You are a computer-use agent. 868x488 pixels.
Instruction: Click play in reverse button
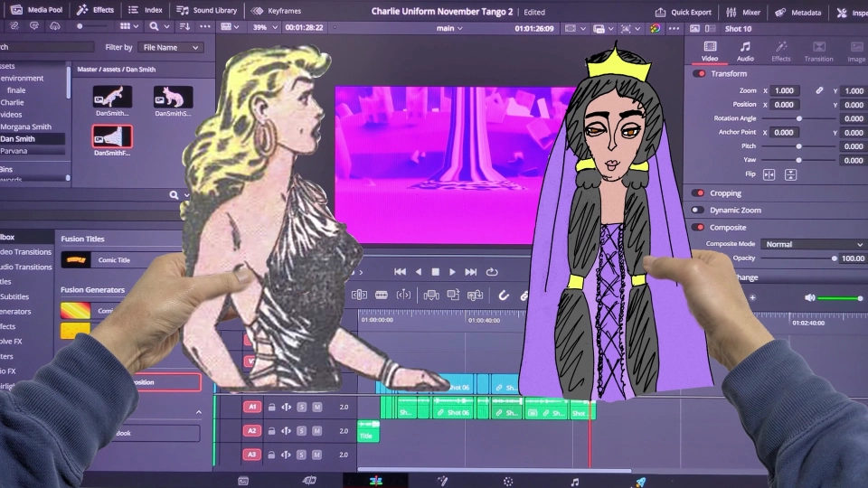click(419, 272)
